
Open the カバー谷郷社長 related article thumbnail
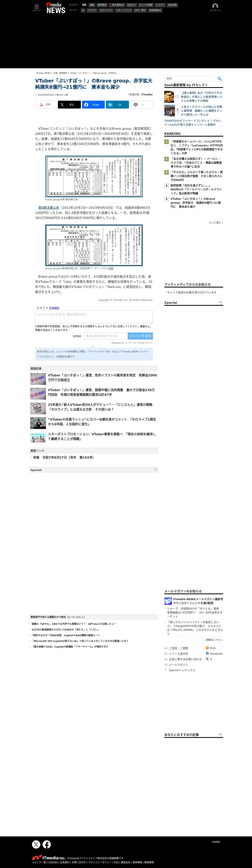(x=38, y=423)
